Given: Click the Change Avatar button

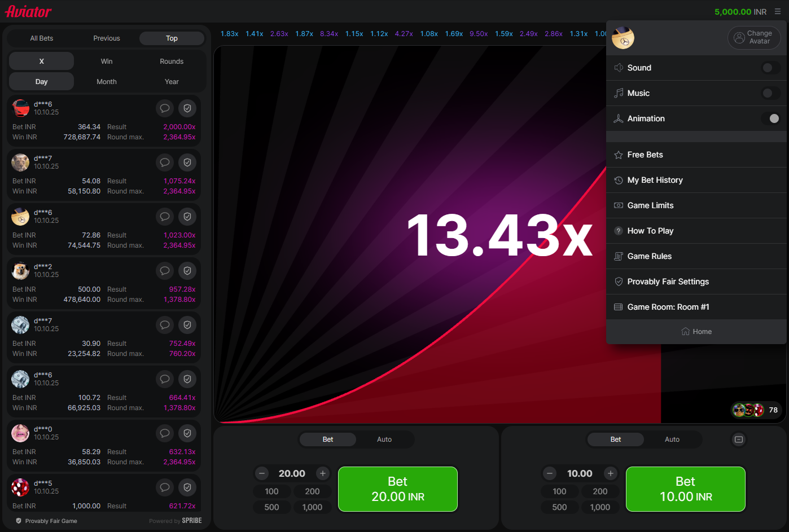Looking at the screenshot, I should [754, 38].
